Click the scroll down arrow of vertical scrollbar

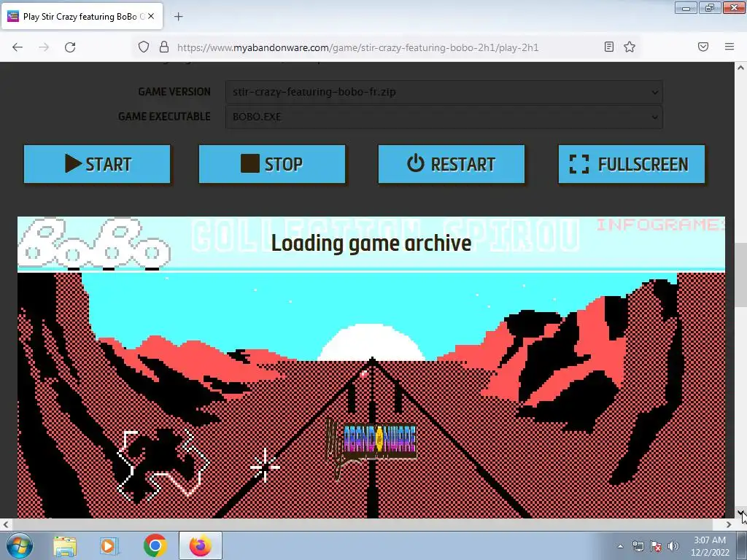(740, 513)
